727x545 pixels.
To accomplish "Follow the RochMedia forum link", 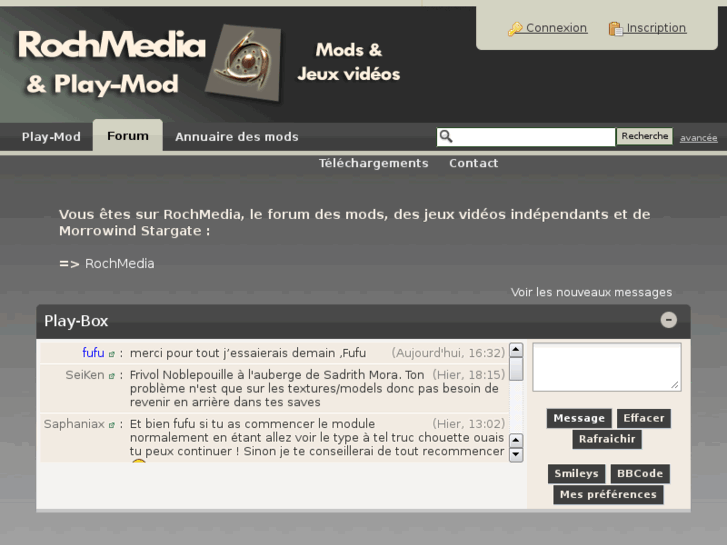I will coord(120,263).
